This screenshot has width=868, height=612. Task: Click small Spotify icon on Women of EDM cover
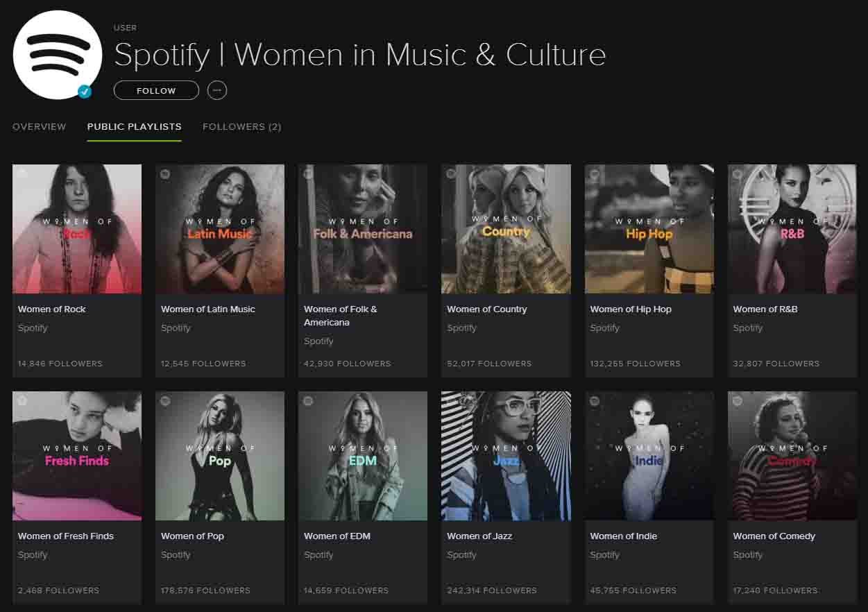308,400
